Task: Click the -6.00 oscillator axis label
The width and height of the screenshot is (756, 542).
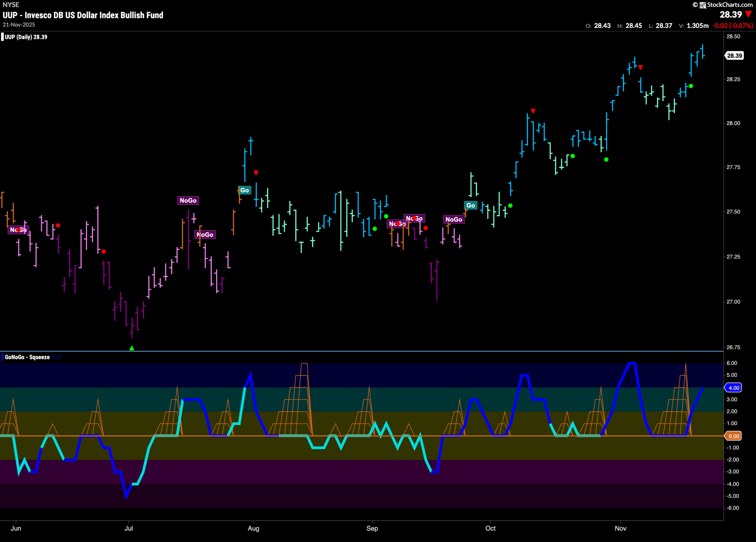Action: pos(733,508)
